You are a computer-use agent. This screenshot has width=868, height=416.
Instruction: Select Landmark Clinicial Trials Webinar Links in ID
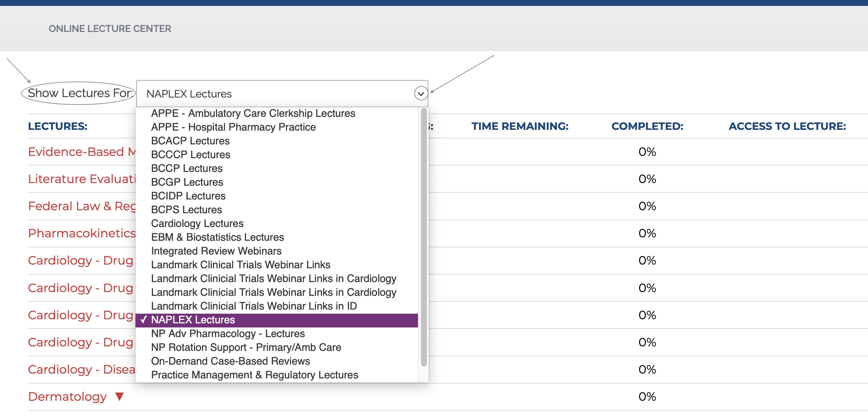[277, 306]
